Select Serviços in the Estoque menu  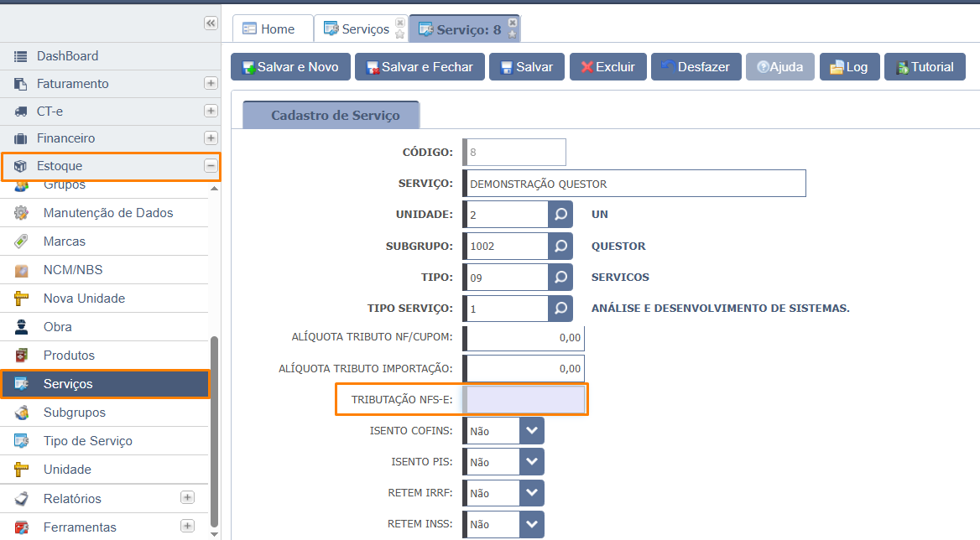105,384
